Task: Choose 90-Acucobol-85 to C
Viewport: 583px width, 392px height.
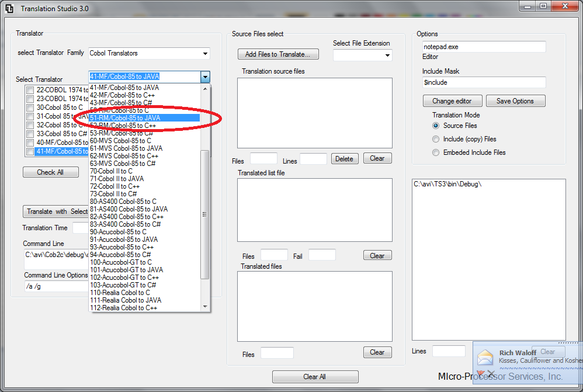Action: pos(145,232)
